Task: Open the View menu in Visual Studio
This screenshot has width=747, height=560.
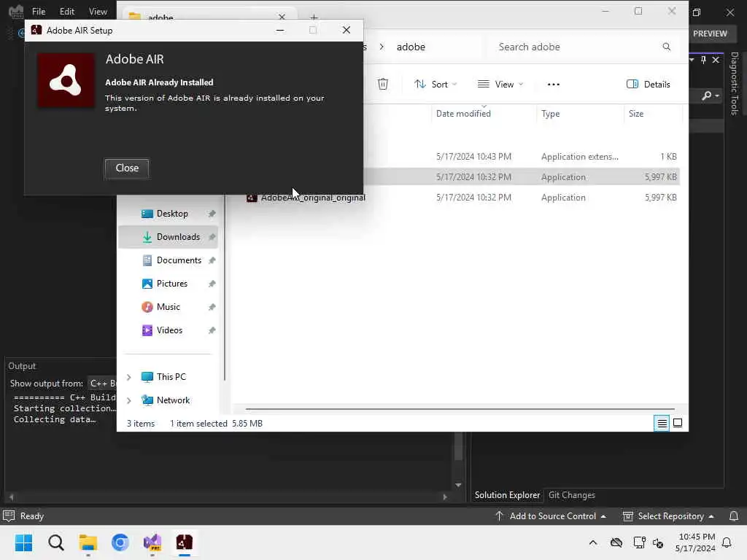Action: [98, 12]
